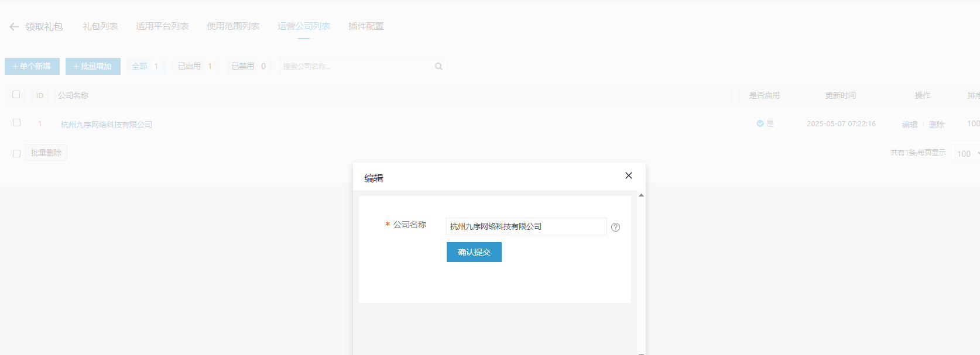Image resolution: width=980 pixels, height=355 pixels.
Task: Click the 是否启用 column header
Action: coord(765,95)
